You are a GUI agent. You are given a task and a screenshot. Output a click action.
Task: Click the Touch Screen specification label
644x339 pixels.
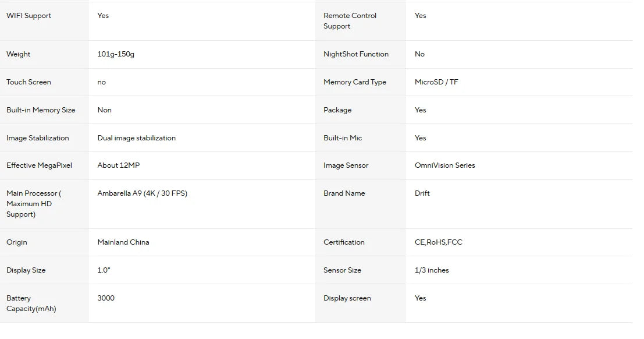coord(29,82)
